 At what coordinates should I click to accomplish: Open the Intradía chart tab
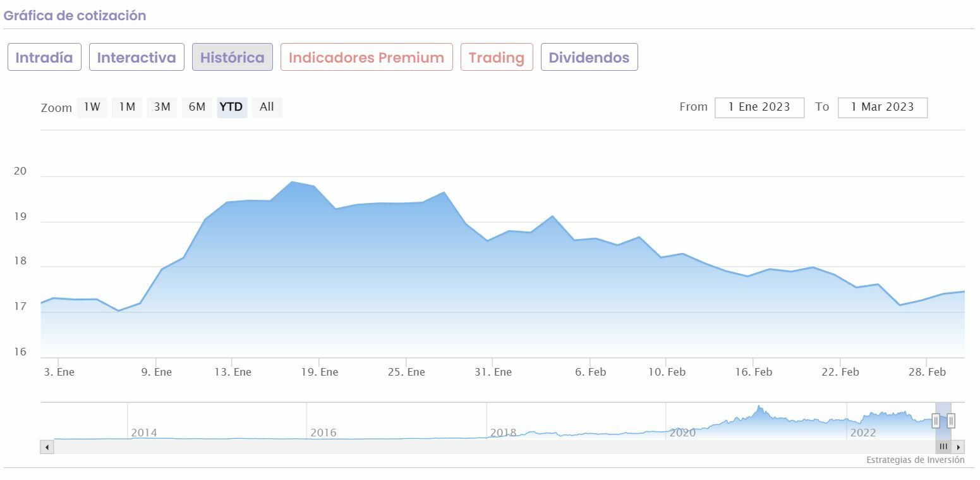coord(44,58)
